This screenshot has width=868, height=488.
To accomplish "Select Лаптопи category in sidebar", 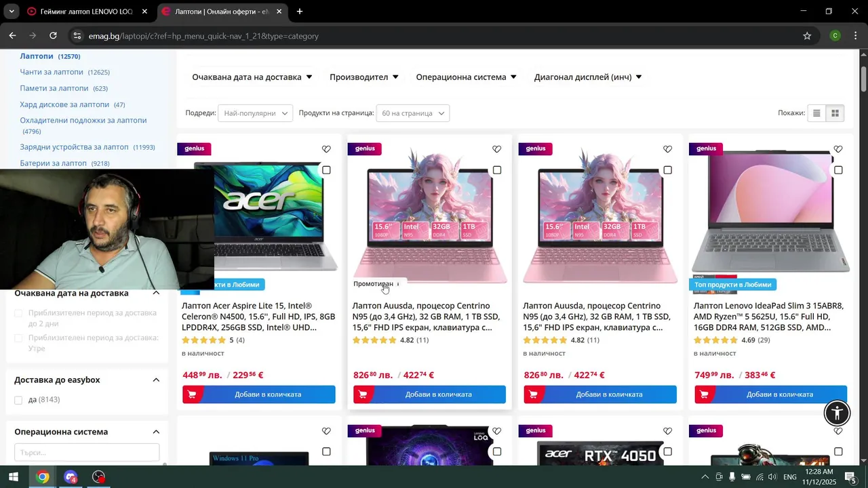I will click(37, 56).
